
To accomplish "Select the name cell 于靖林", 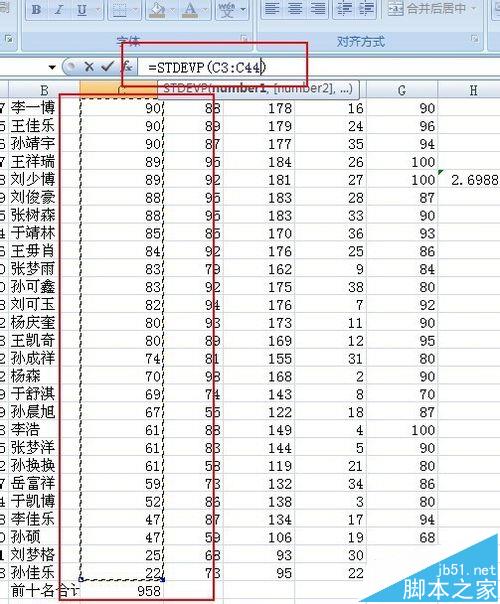I will pos(44,233).
